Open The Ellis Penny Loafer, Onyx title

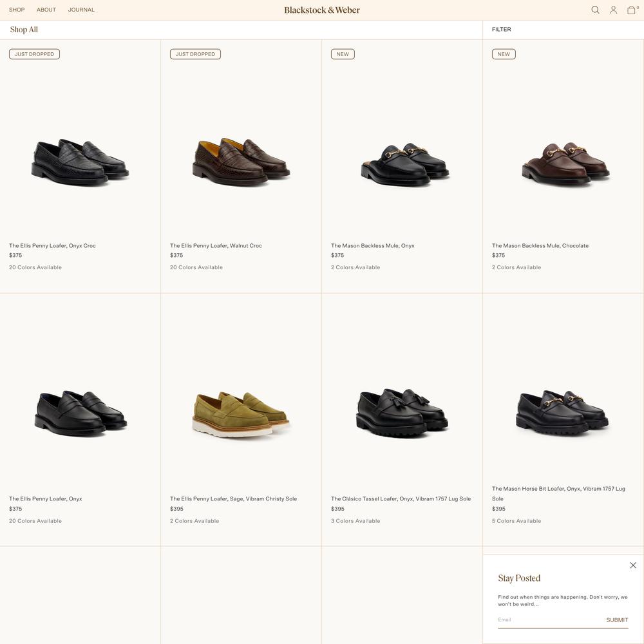pyautogui.click(x=46, y=498)
